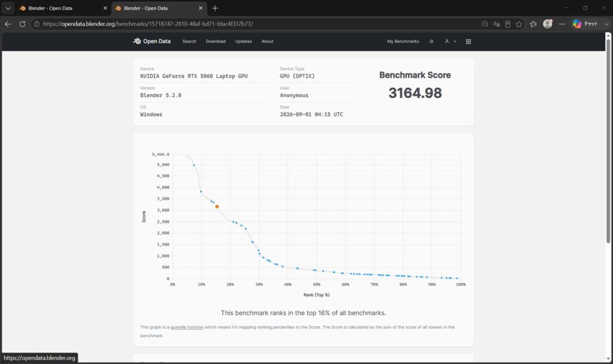This screenshot has width=613, height=364.
Task: Click the zoom out magnifier icon in address bar
Action: [485, 24]
